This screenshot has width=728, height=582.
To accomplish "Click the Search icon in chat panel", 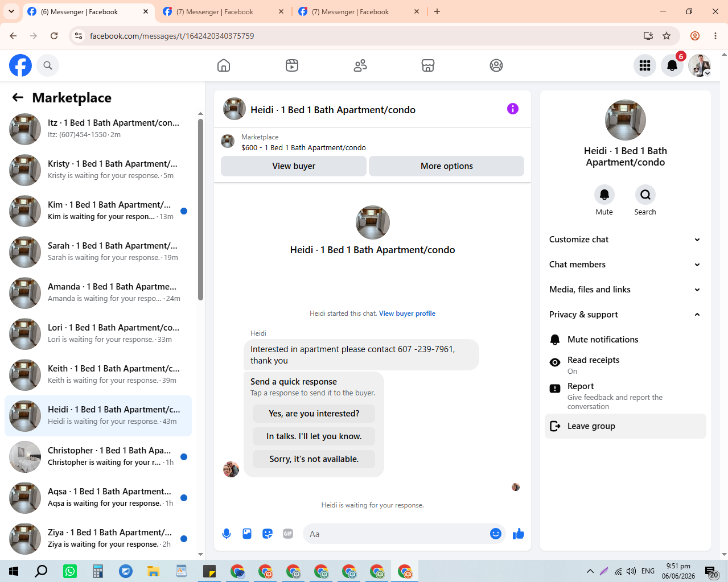I will point(645,195).
